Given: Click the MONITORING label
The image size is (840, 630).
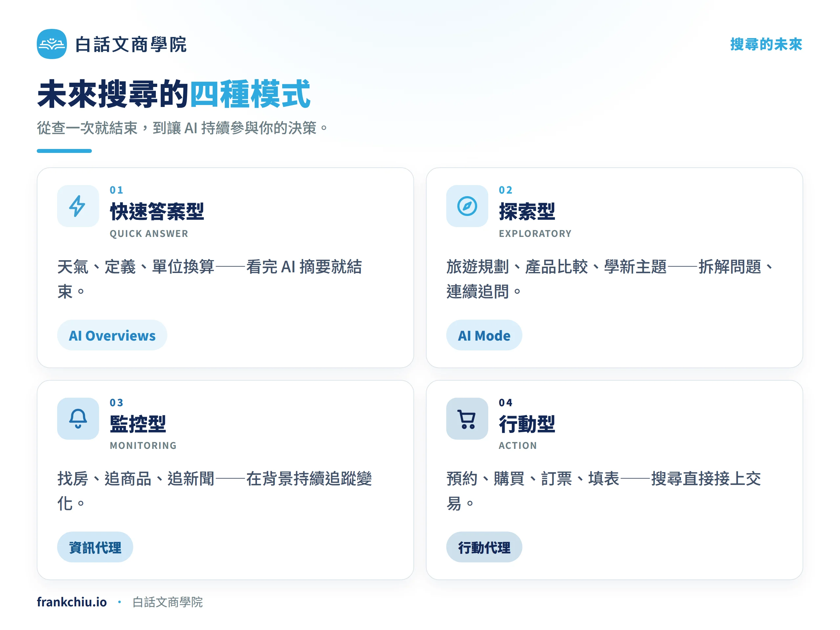Looking at the screenshot, I should pos(143,446).
